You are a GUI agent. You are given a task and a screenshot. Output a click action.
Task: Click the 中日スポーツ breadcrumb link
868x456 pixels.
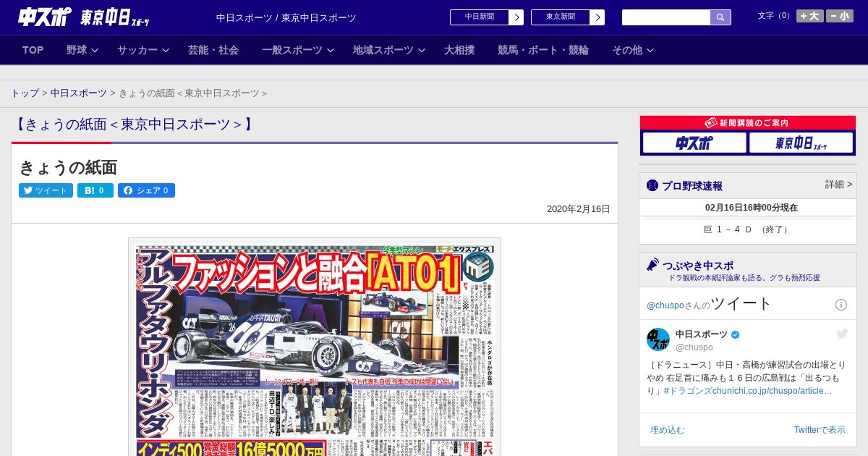tap(79, 93)
